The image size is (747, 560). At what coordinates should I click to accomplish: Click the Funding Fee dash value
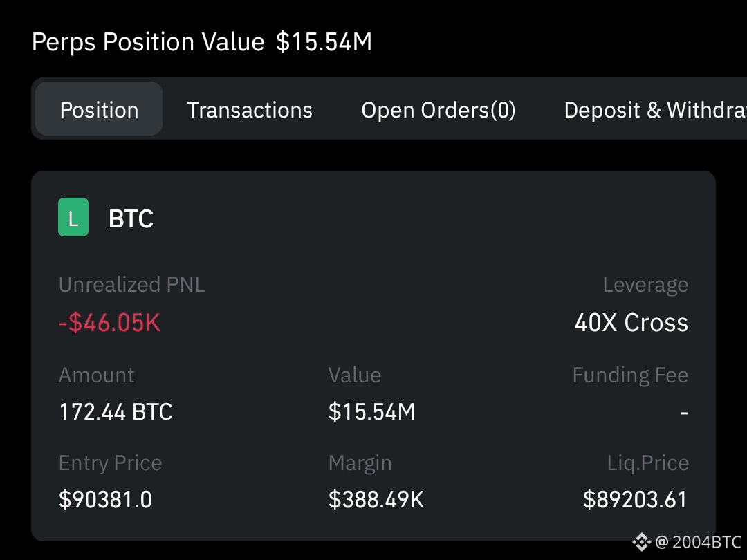coord(684,411)
